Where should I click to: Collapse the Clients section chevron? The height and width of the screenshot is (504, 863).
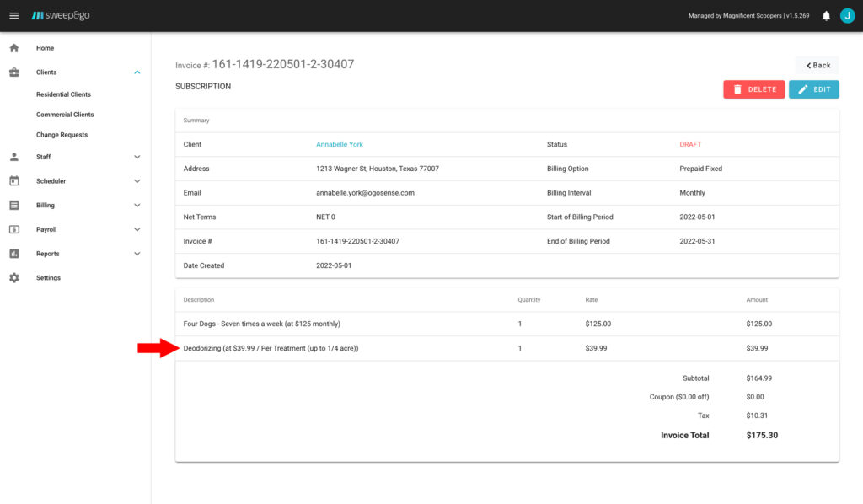pos(137,72)
